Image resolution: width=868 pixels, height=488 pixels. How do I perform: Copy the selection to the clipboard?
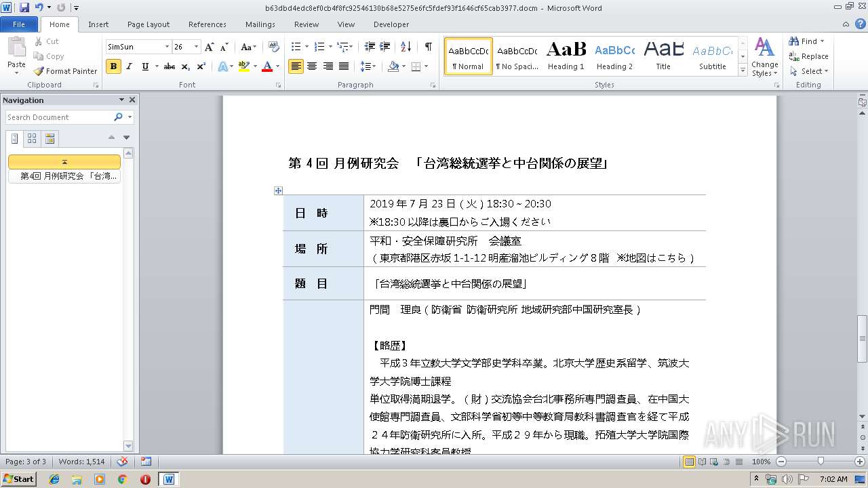(49, 56)
